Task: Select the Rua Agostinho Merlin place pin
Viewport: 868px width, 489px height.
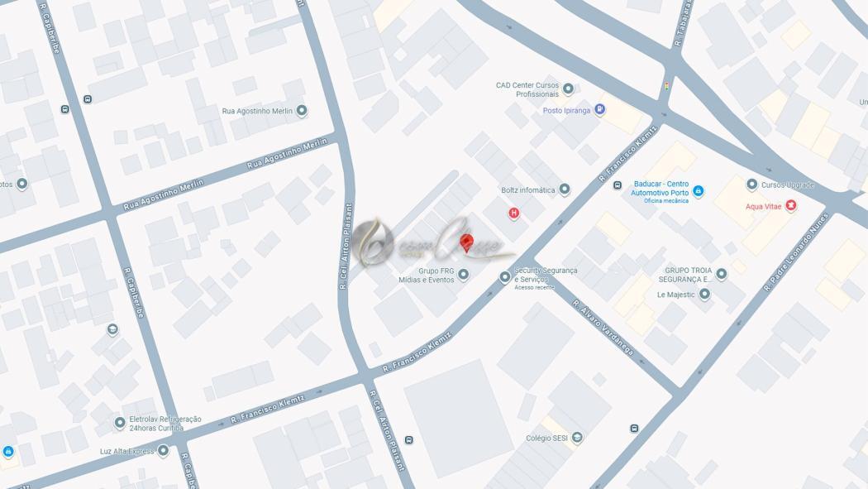Action: point(302,111)
